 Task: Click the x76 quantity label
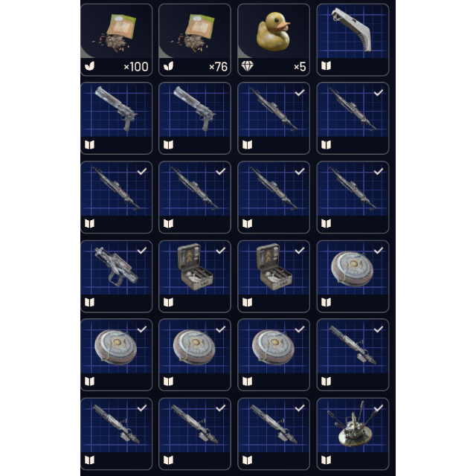coord(218,66)
